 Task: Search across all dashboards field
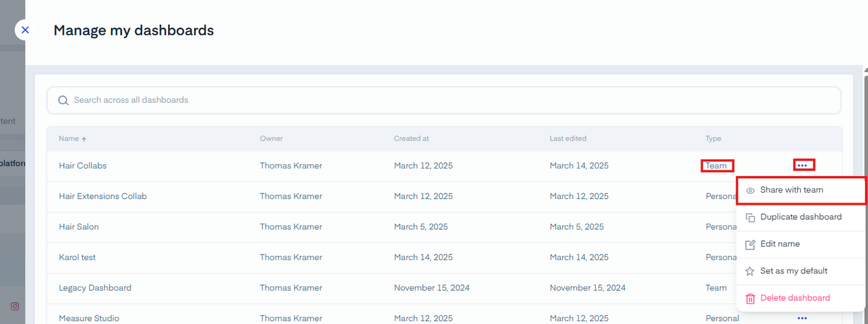444,100
